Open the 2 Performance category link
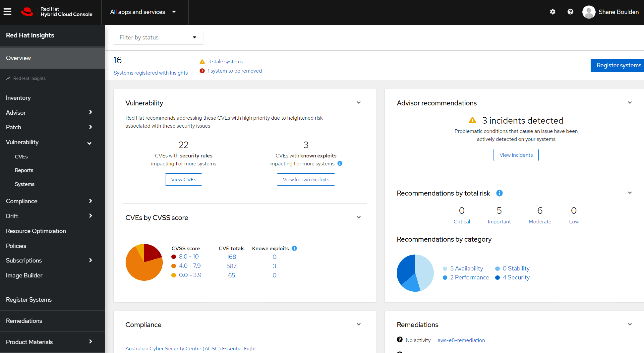Image resolution: width=644 pixels, height=353 pixels. 470,277
